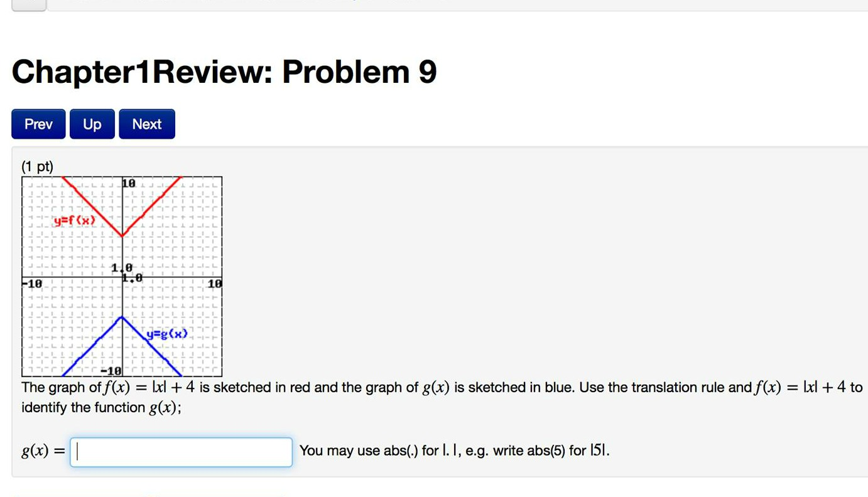Click the right end of the x-axis labeled 10
The width and height of the screenshot is (868, 497).
point(214,283)
